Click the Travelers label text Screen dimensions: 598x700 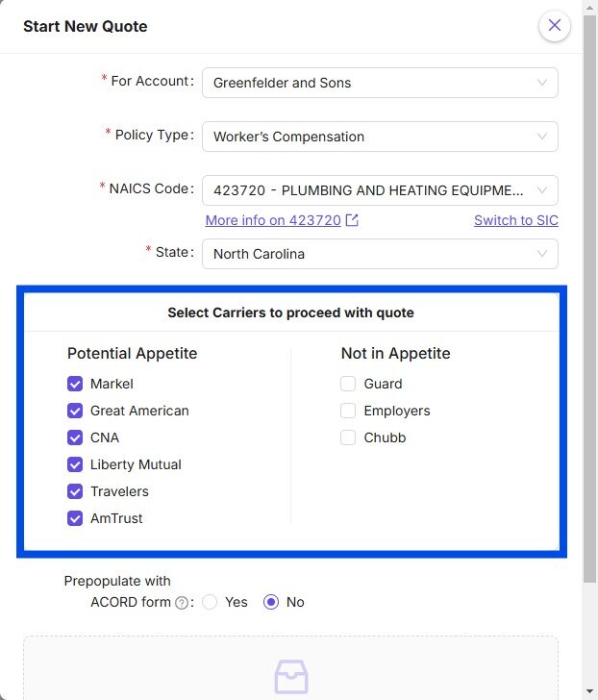point(119,491)
